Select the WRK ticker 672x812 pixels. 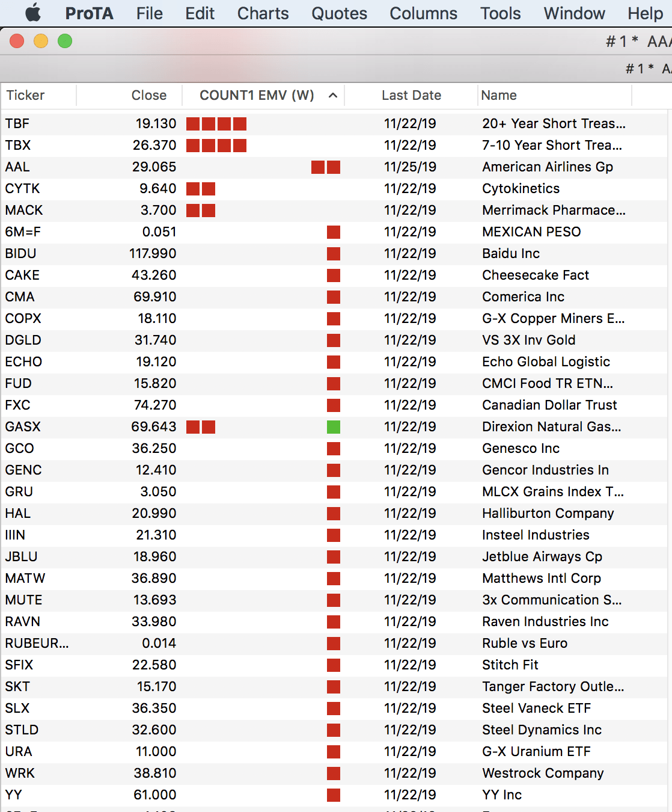pyautogui.click(x=20, y=774)
